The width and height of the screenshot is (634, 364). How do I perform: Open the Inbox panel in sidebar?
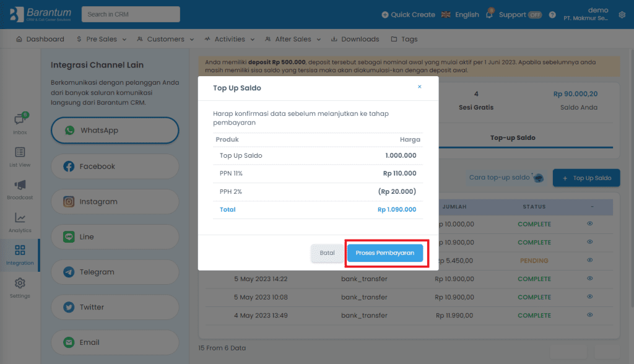[19, 123]
